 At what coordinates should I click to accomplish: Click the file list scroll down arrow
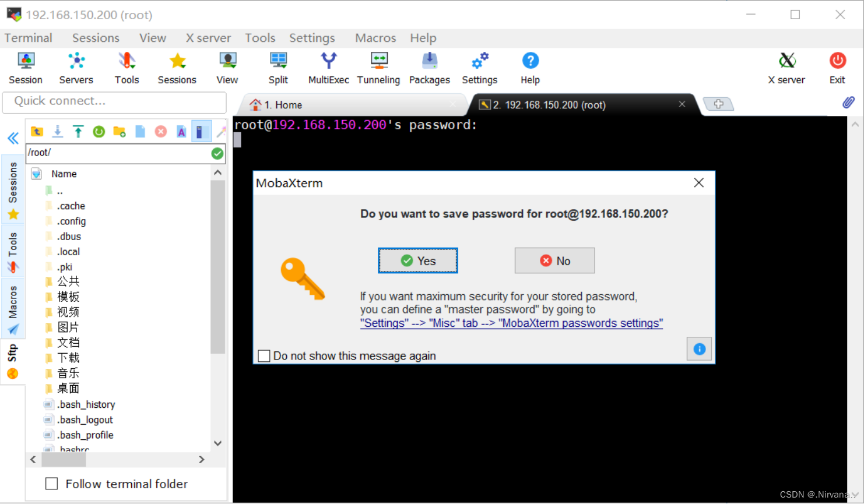(217, 443)
